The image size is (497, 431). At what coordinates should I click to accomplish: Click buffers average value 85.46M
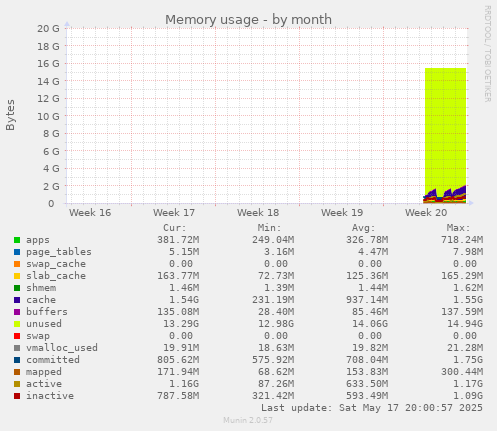(370, 312)
